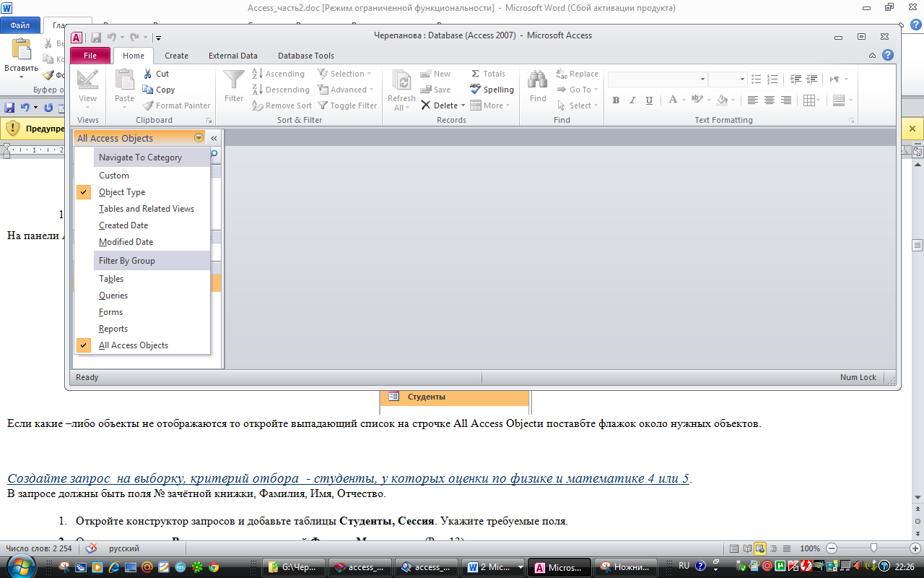924x578 pixels.
Task: Select Object Type checked category
Action: 144,192
